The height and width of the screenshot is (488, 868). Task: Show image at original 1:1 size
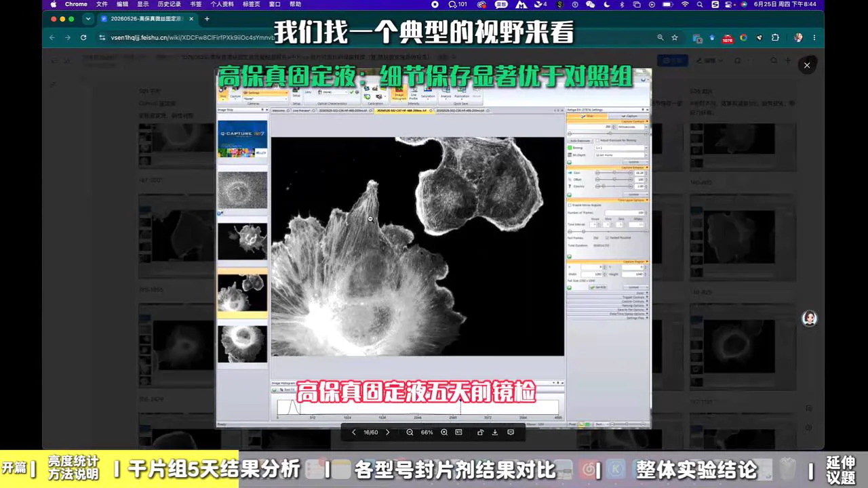pyautogui.click(x=459, y=432)
